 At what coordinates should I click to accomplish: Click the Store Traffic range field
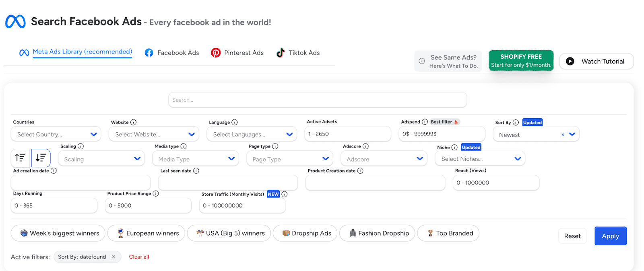(x=242, y=205)
